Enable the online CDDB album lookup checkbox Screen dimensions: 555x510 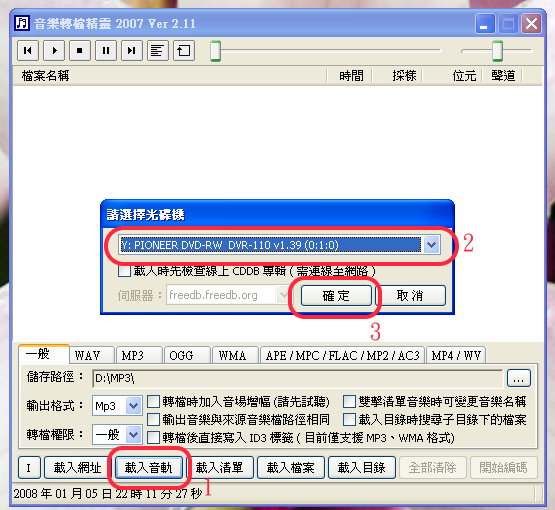click(x=124, y=271)
